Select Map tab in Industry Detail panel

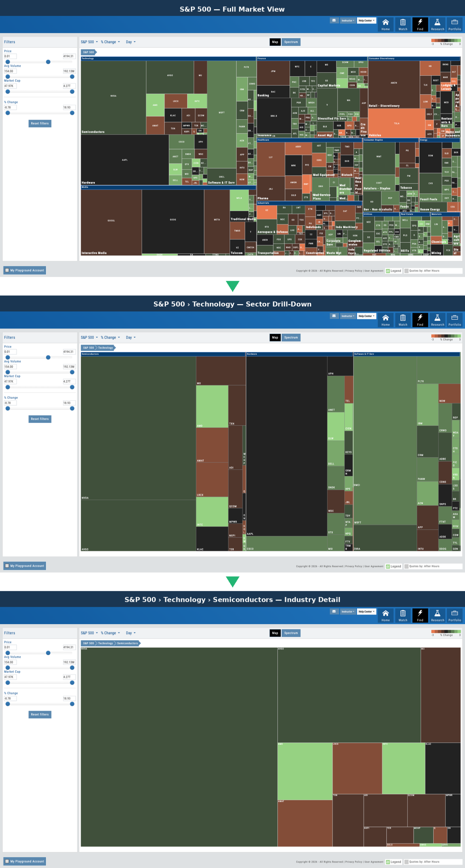coord(275,633)
